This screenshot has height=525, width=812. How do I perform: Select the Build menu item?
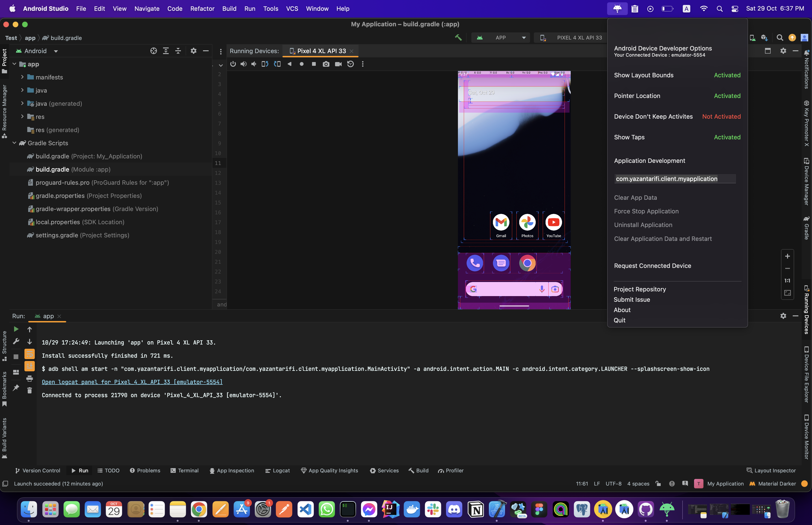tap(228, 8)
